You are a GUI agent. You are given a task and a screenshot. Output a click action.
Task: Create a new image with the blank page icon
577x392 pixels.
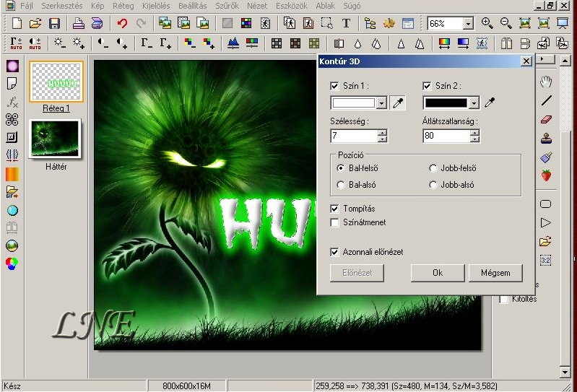pyautogui.click(x=17, y=24)
